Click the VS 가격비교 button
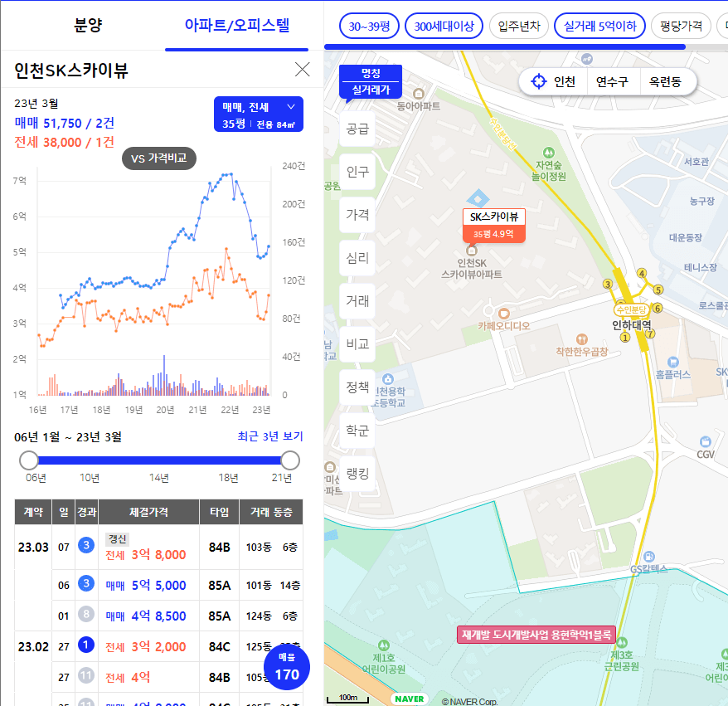The width and height of the screenshot is (728, 706). click(x=159, y=158)
